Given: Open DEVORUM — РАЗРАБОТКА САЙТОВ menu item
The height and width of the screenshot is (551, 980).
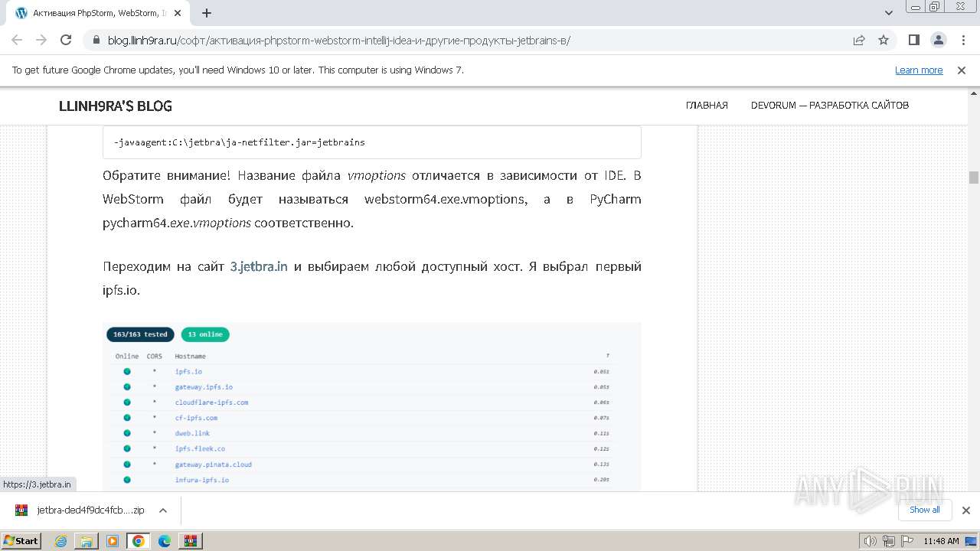Looking at the screenshot, I should (x=830, y=106).
